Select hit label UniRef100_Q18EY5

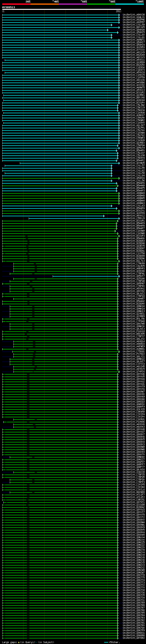pyautogui.click(x=134, y=246)
